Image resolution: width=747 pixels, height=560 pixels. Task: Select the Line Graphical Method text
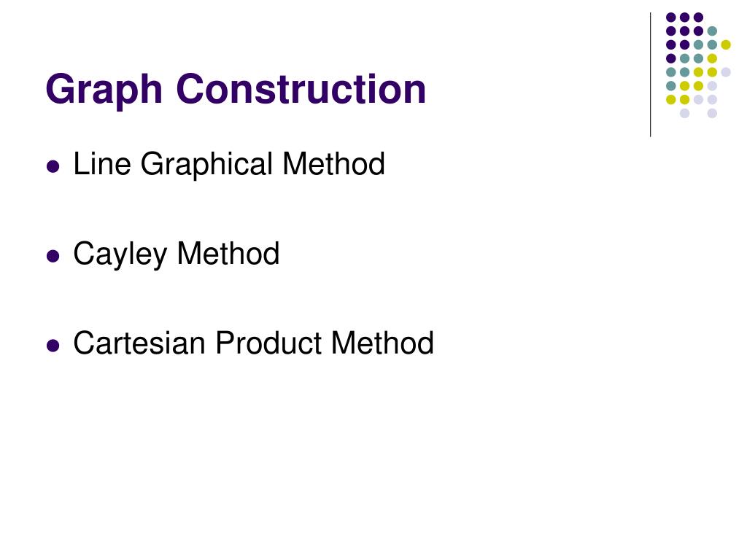coord(228,165)
